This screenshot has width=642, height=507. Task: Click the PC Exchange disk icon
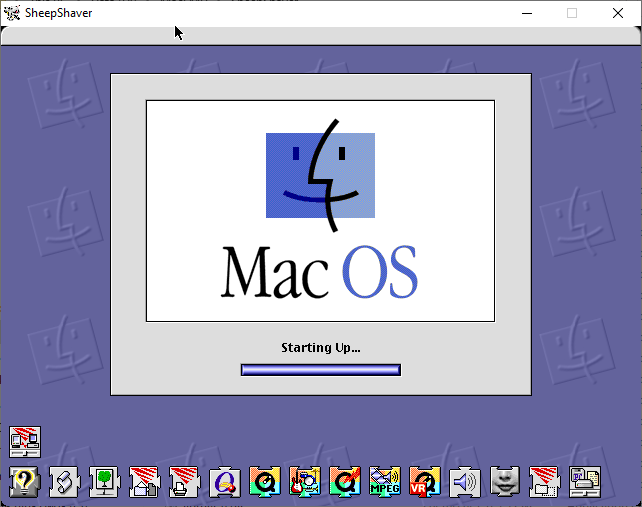pyautogui.click(x=586, y=482)
